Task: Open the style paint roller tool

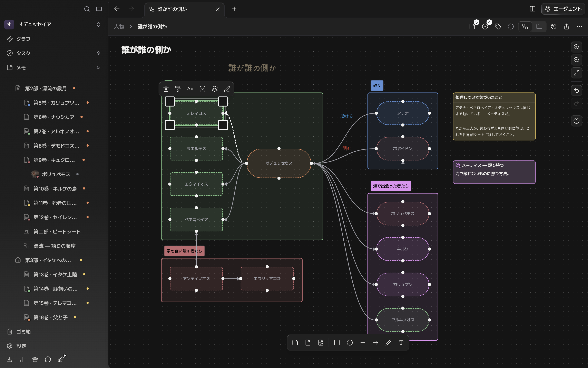Action: coord(178,89)
